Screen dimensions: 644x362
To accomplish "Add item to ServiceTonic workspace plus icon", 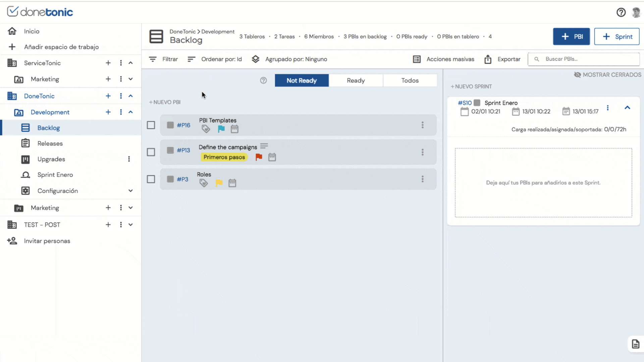I will pyautogui.click(x=108, y=63).
